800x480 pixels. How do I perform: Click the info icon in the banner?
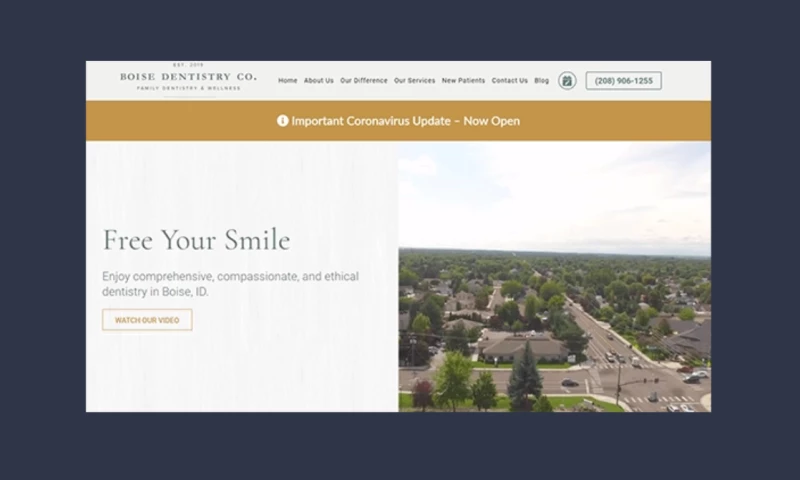pos(283,120)
